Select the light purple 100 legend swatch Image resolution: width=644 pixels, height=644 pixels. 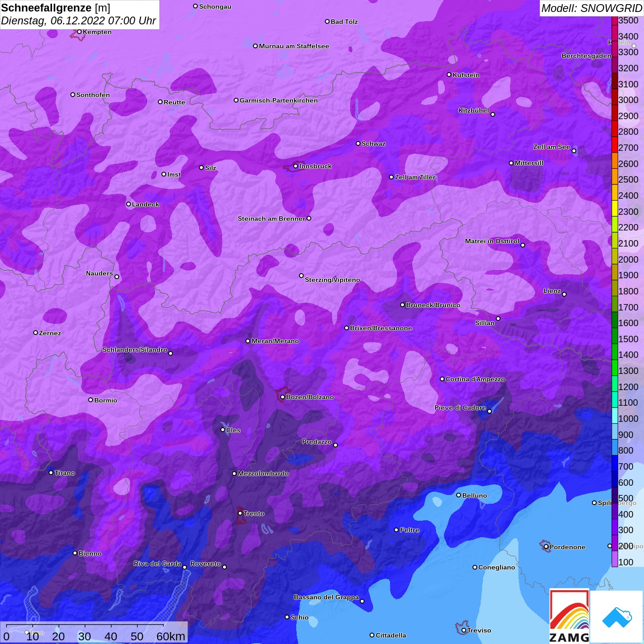click(615, 558)
